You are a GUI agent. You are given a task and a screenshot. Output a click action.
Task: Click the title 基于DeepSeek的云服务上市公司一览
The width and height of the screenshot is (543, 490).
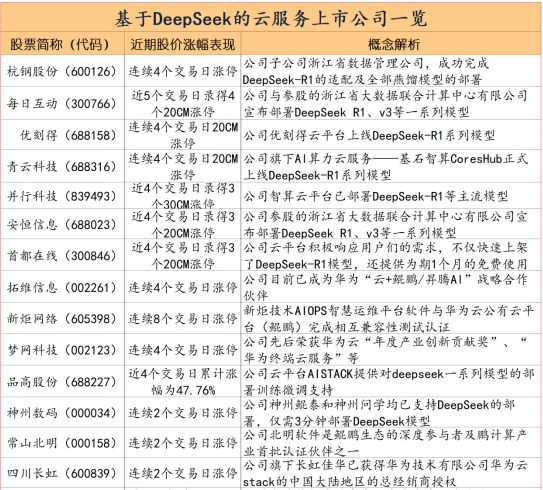[271, 18]
